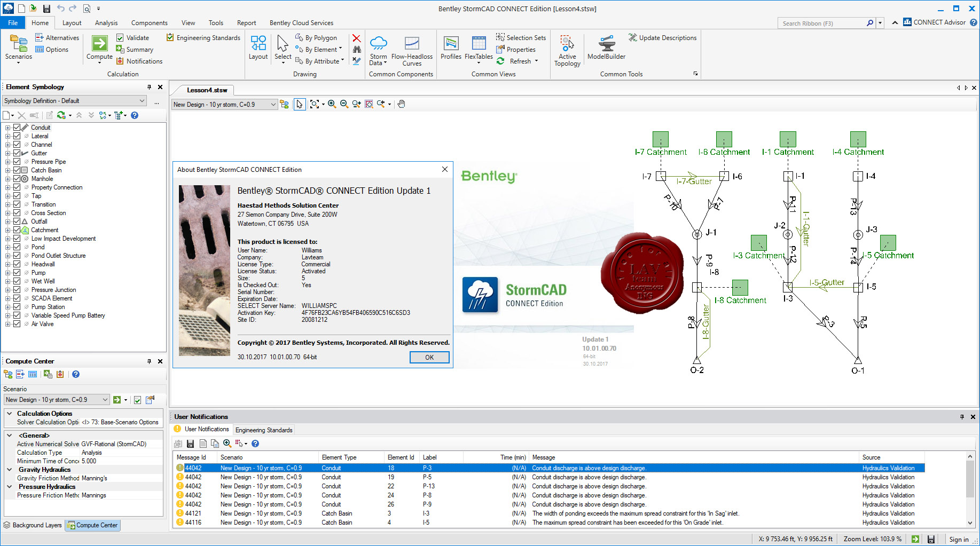Click Sign in on status bar
This screenshot has height=546, width=980.
[959, 539]
